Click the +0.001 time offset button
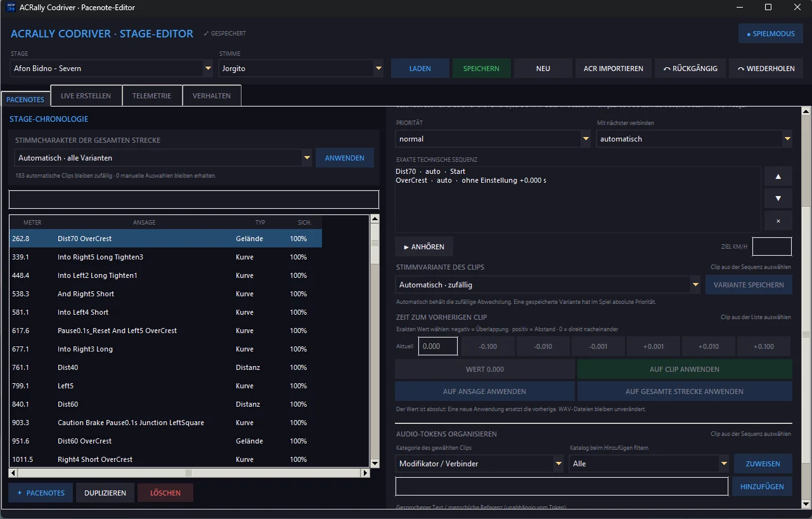Image resolution: width=812 pixels, height=519 pixels. tap(654, 346)
